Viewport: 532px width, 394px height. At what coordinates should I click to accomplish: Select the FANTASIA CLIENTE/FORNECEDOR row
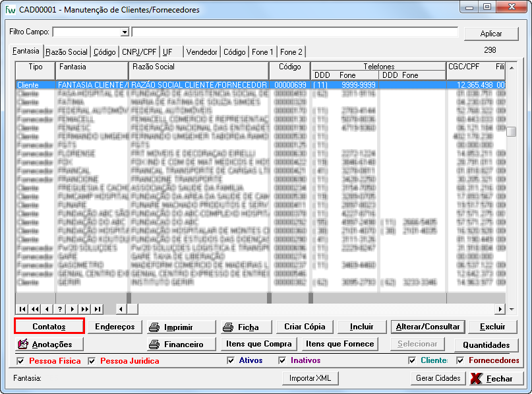tap(260, 85)
